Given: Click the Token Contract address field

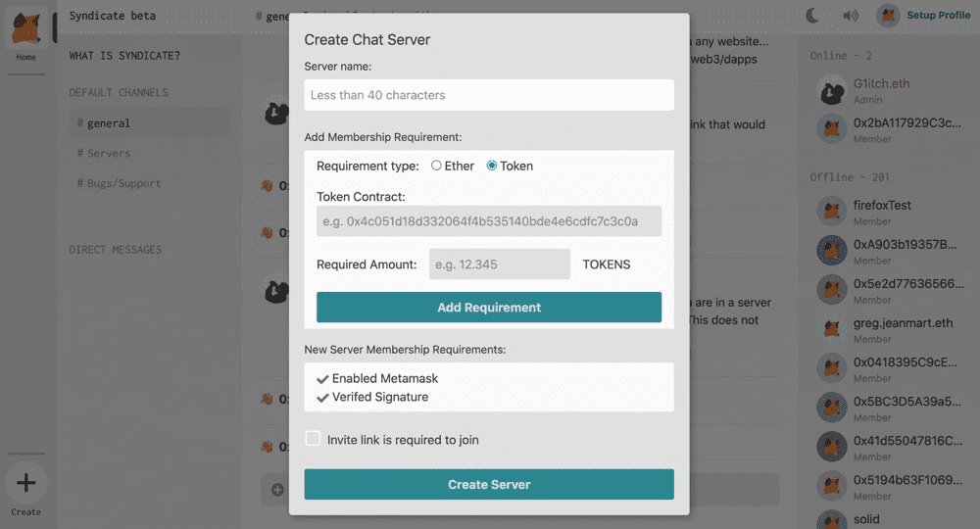Looking at the screenshot, I should (x=489, y=221).
